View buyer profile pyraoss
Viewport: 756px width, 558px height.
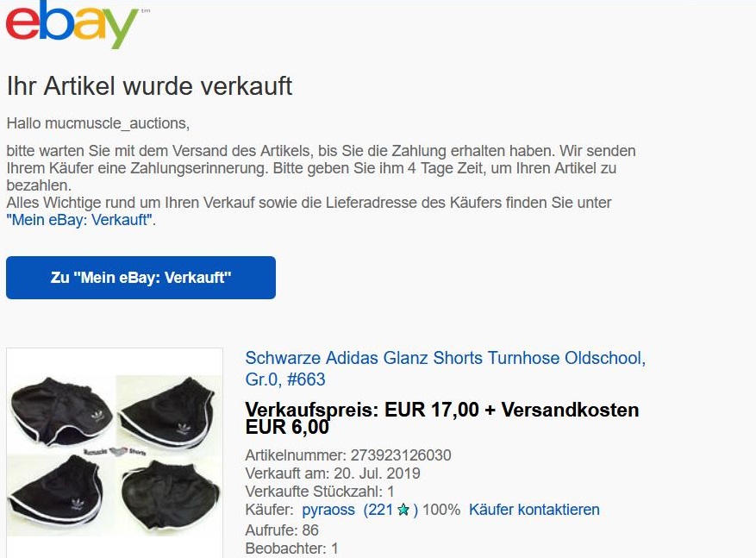pyautogui.click(x=328, y=510)
